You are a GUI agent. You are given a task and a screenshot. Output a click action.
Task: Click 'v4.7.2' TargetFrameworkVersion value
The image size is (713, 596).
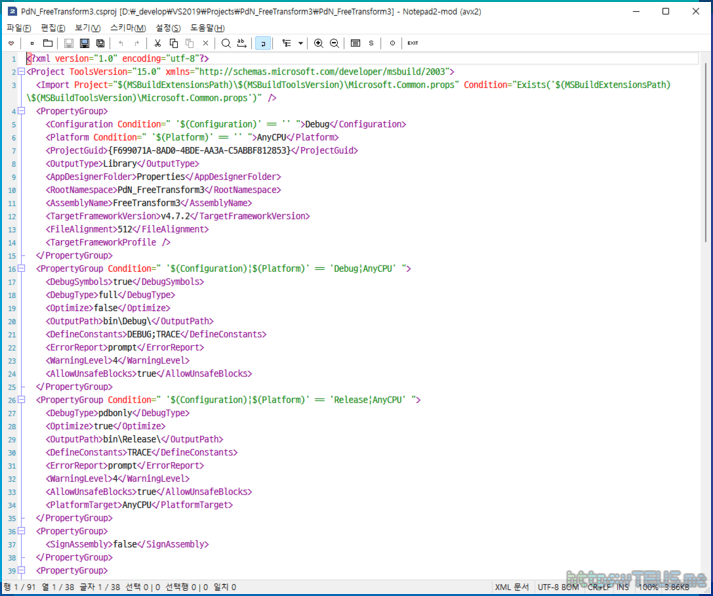tap(176, 216)
